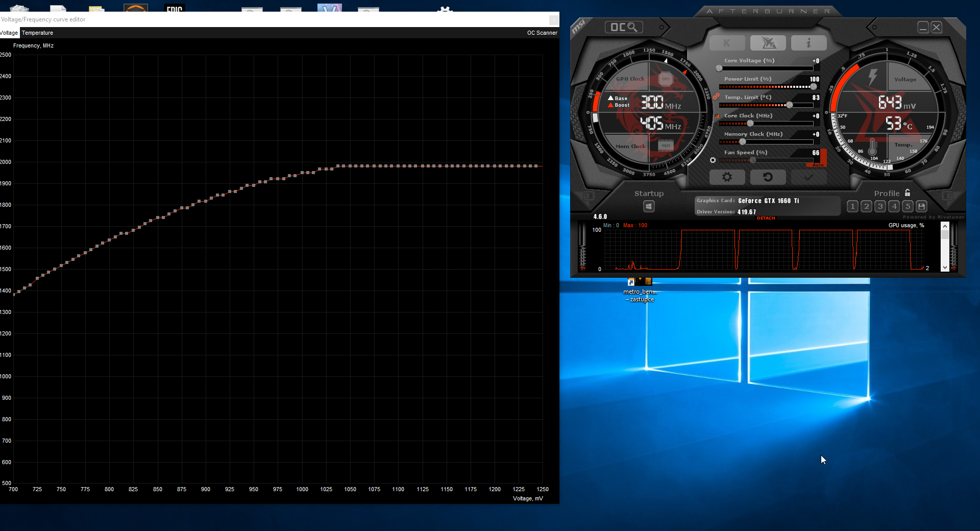Apply settings with the checkmark button
Image resolution: width=980 pixels, height=531 pixels.
pos(808,177)
